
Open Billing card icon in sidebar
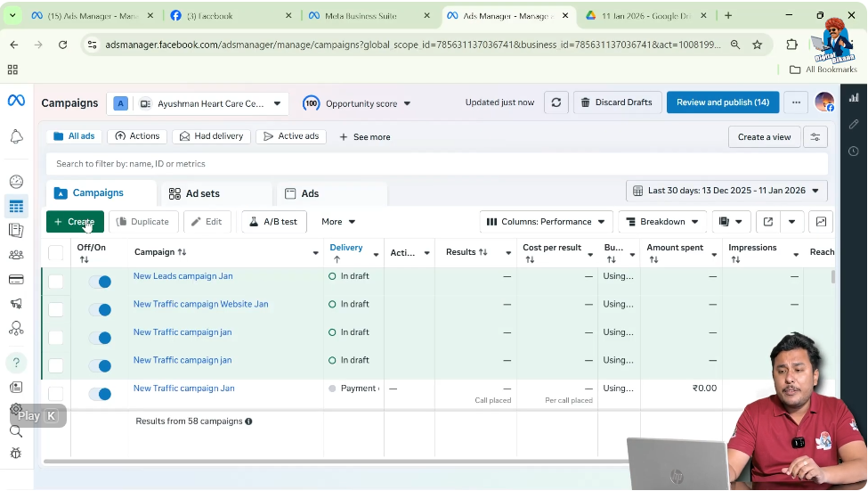[x=16, y=279]
